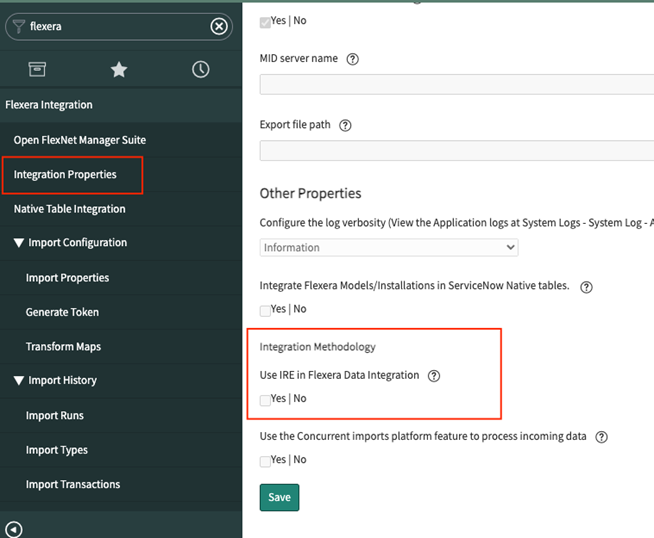This screenshot has height=538, width=654.
Task: Enable Use IRE in Flexera Data Integration
Action: 265,399
